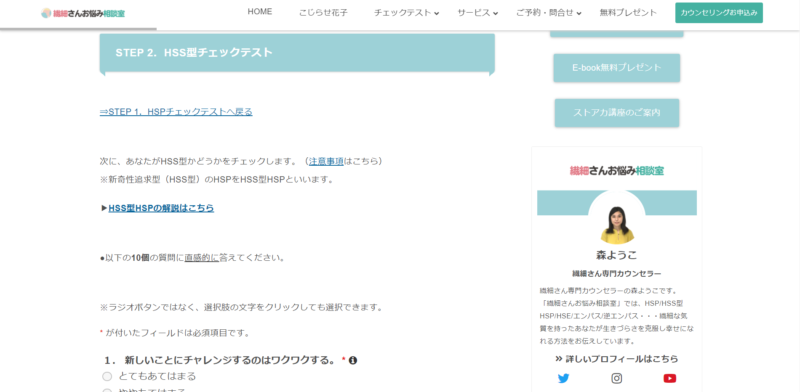The image size is (800, 392).
Task: Click the E-book無料プレゼント button
Action: 617,67
